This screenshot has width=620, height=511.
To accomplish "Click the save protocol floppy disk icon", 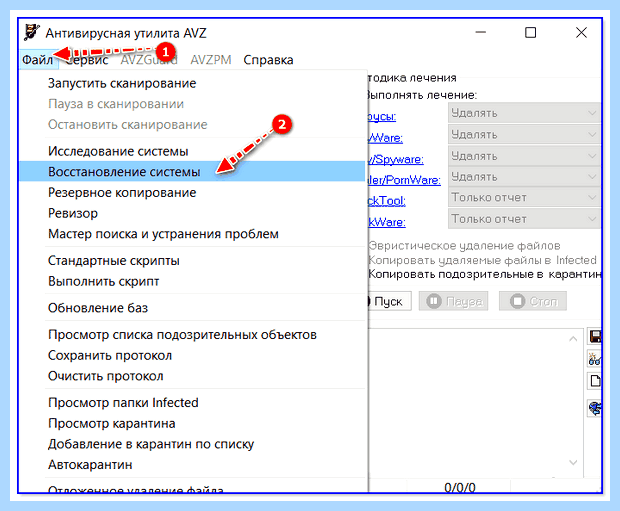I will tap(595, 337).
